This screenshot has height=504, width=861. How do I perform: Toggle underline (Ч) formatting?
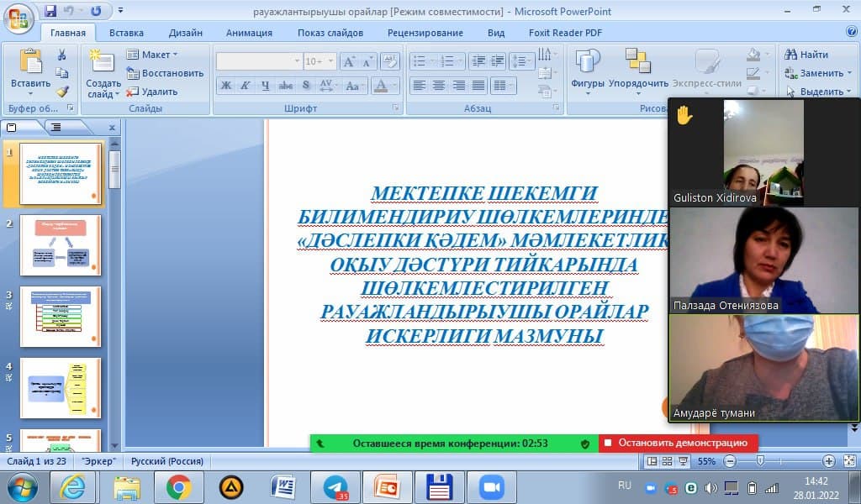(265, 86)
